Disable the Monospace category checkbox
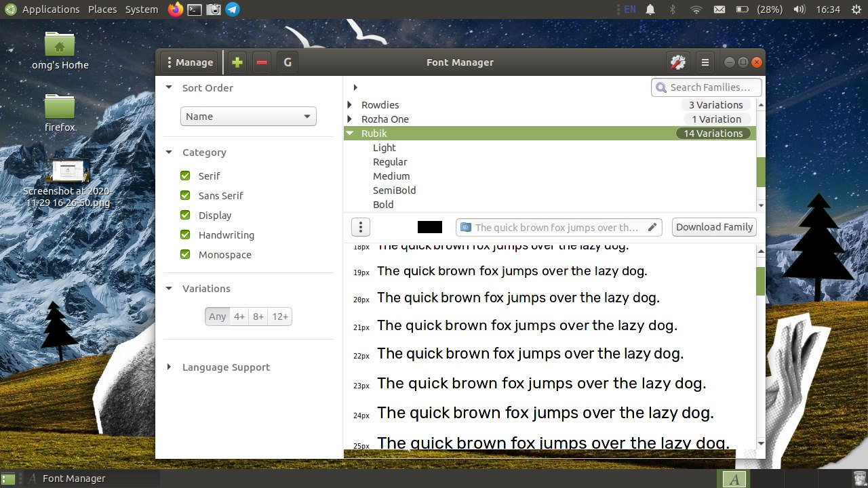 click(185, 255)
